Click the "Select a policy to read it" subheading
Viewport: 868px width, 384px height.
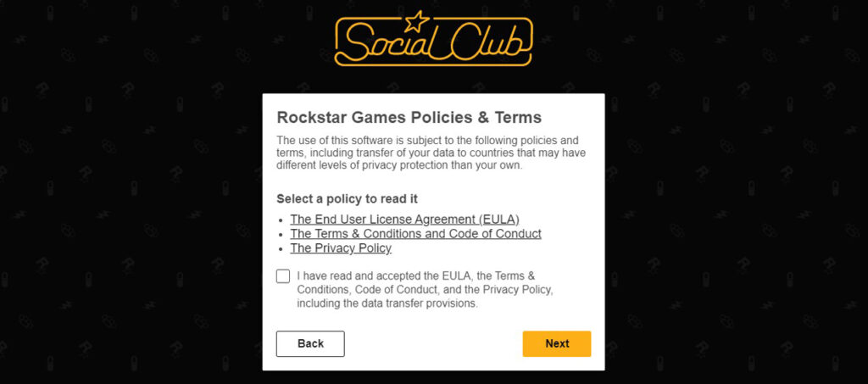tap(347, 198)
